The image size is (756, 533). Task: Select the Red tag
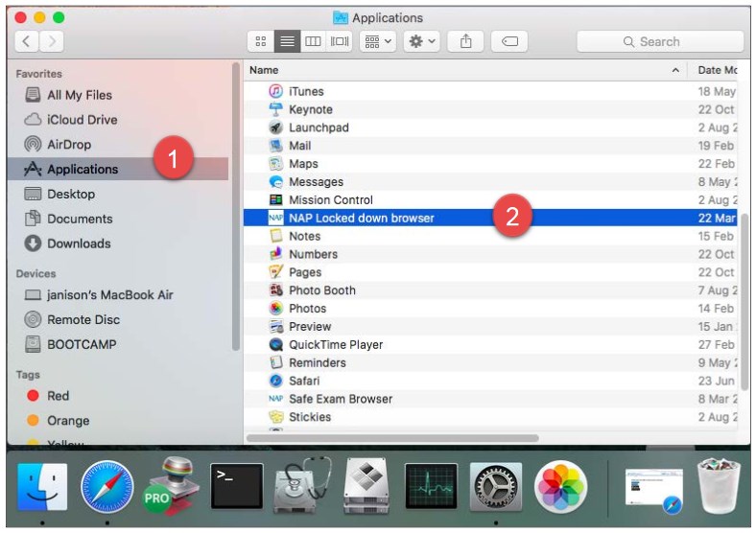coord(58,396)
